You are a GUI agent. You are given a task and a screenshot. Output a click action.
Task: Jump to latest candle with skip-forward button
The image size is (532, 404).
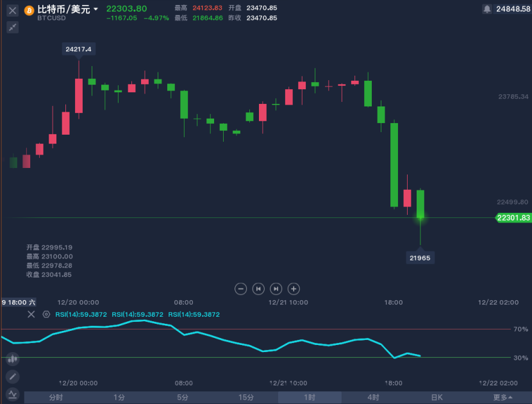coord(276,289)
